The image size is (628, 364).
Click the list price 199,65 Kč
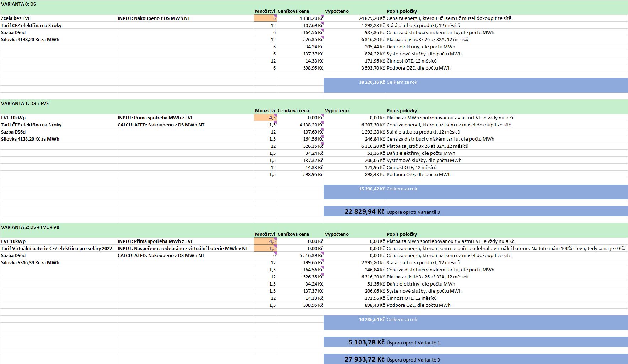[x=300, y=262]
